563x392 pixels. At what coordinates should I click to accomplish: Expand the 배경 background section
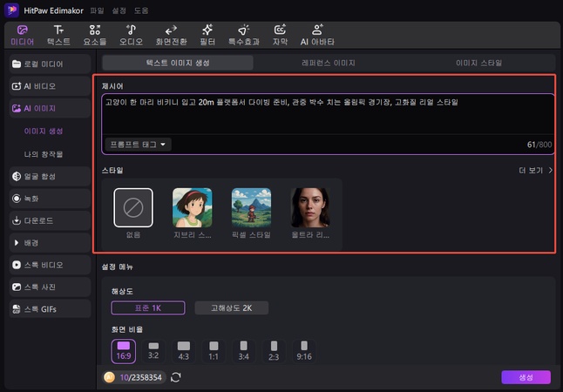coord(50,243)
